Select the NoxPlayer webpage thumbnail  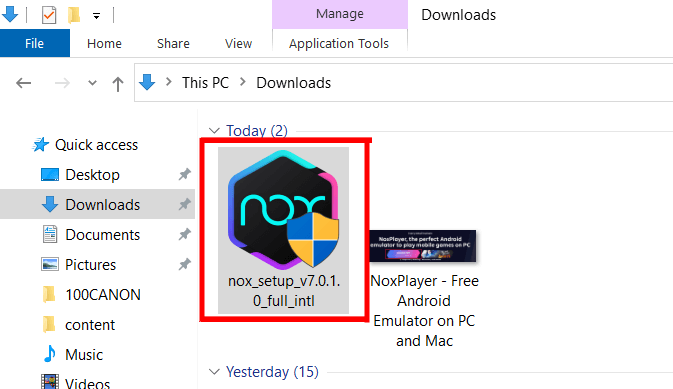[423, 246]
